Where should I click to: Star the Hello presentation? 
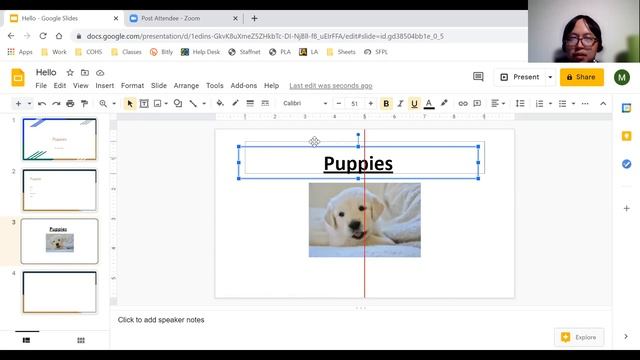point(70,73)
